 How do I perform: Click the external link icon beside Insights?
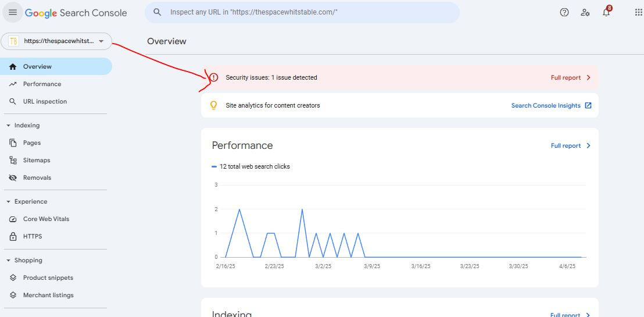(x=588, y=105)
